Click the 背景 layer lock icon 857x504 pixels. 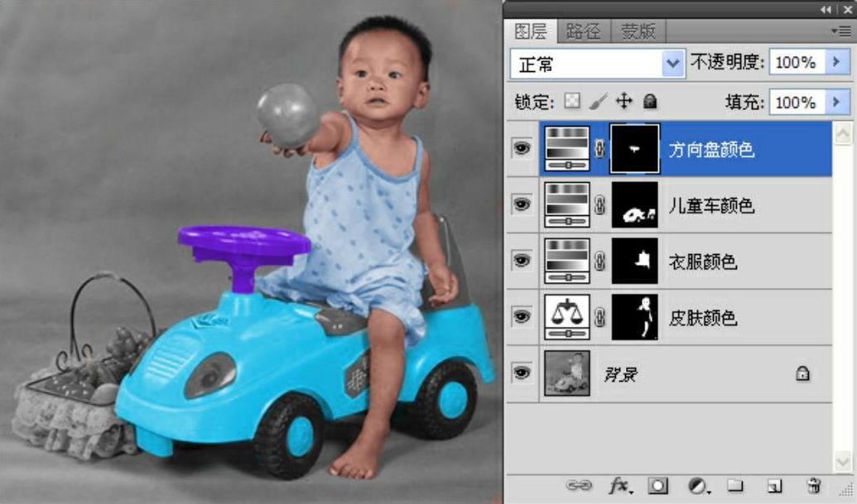pyautogui.click(x=802, y=373)
